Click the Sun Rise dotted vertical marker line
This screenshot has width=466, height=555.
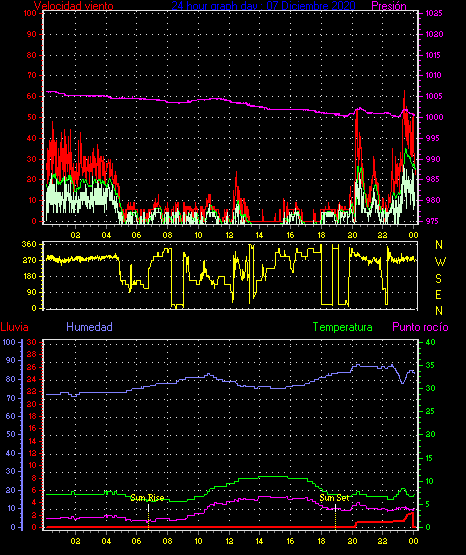click(149, 517)
